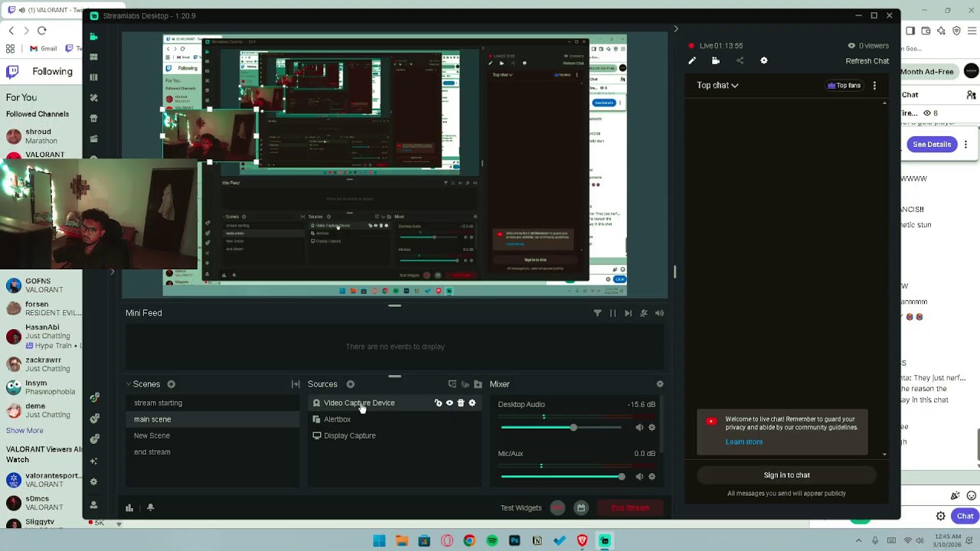Viewport: 980px width, 551px height.
Task: Edit stream info with pencil icon
Action: coord(692,60)
